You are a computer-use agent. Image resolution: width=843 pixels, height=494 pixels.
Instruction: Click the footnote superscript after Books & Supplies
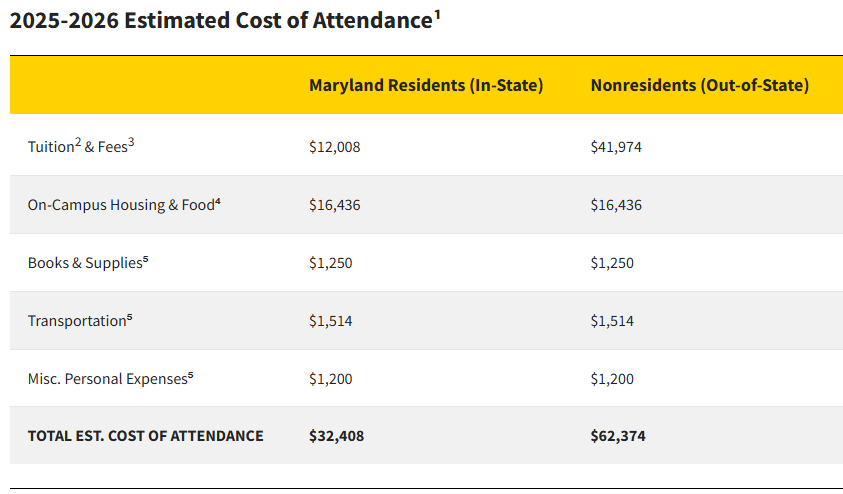pos(145,259)
